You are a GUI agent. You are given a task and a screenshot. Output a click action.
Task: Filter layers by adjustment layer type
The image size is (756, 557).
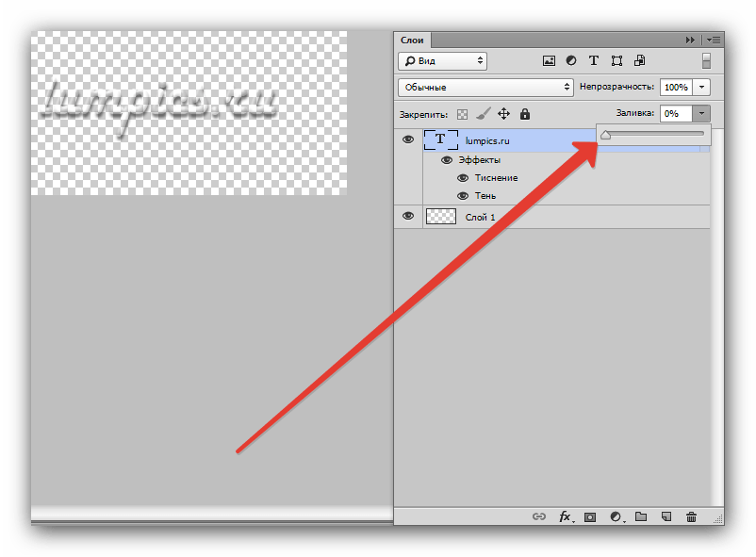[571, 61]
